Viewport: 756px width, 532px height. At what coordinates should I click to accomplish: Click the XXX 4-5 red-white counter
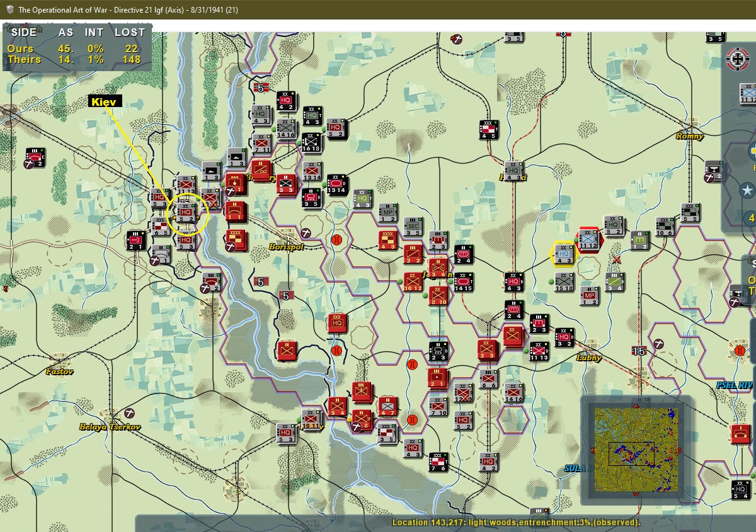[x=488, y=129]
